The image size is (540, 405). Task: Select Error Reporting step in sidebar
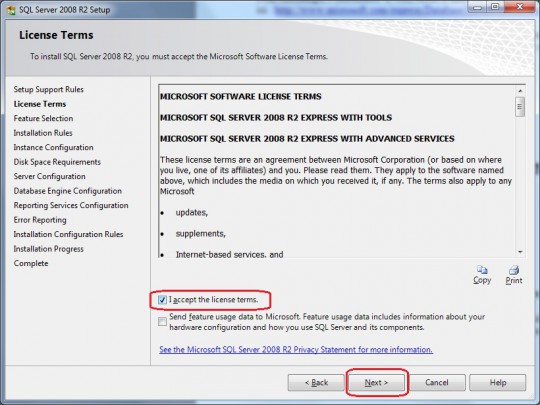pyautogui.click(x=40, y=220)
